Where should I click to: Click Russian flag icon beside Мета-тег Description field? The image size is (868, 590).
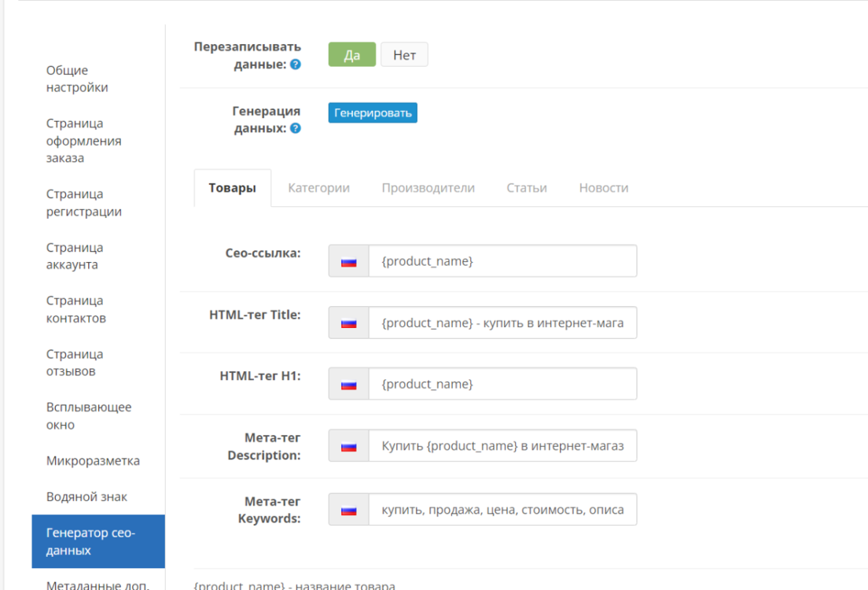pyautogui.click(x=349, y=446)
